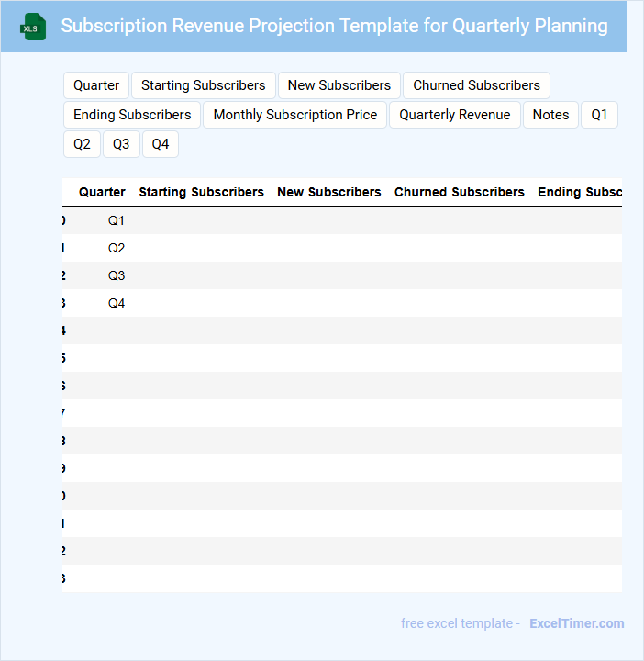
Task: Click the Starting Subscribers column header
Action: click(201, 192)
